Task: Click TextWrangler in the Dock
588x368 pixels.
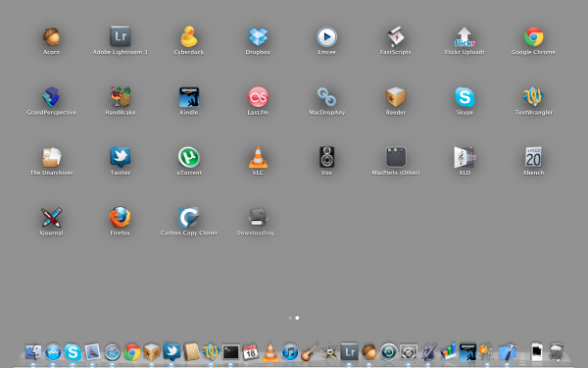Action: (211, 352)
